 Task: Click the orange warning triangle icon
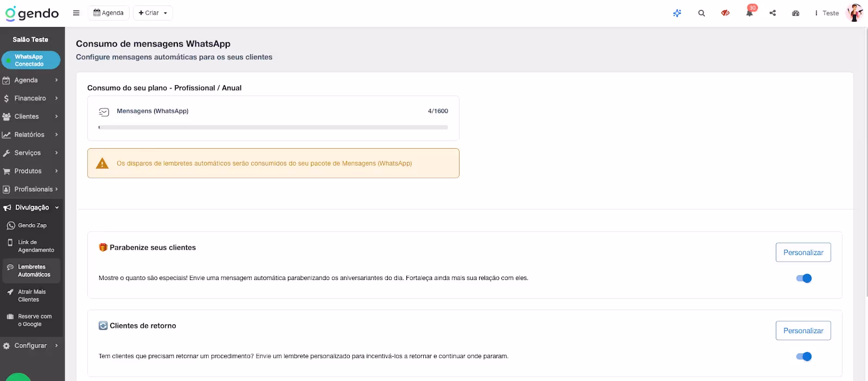coord(102,163)
